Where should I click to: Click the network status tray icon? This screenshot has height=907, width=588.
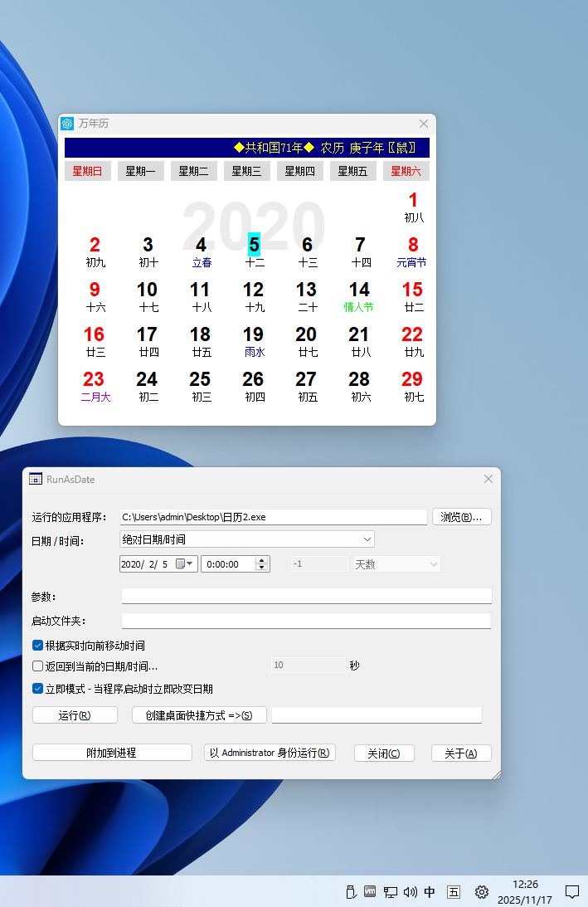390,892
